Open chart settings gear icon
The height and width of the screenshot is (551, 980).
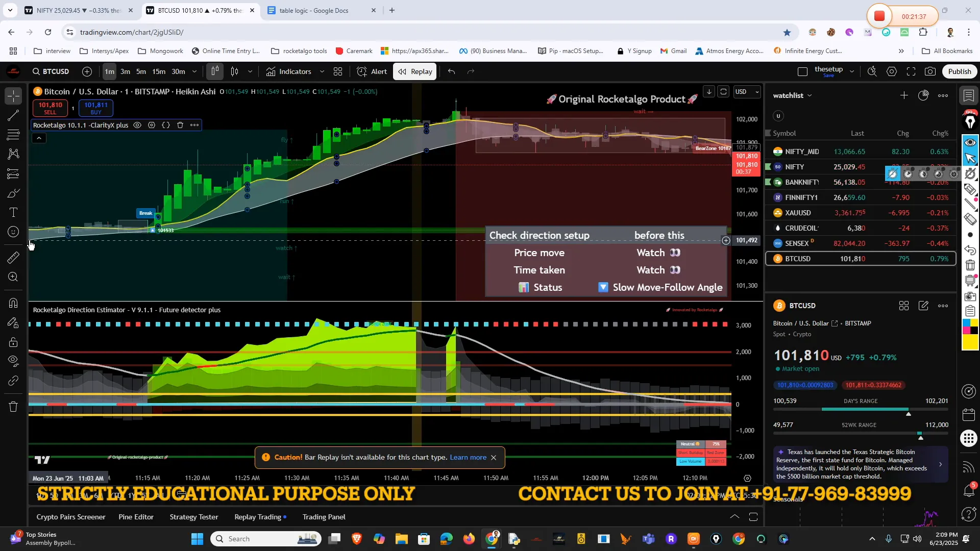pyautogui.click(x=891, y=71)
